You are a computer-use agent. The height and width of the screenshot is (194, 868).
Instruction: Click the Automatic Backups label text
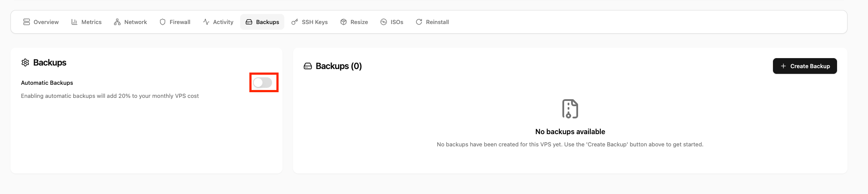(47, 83)
